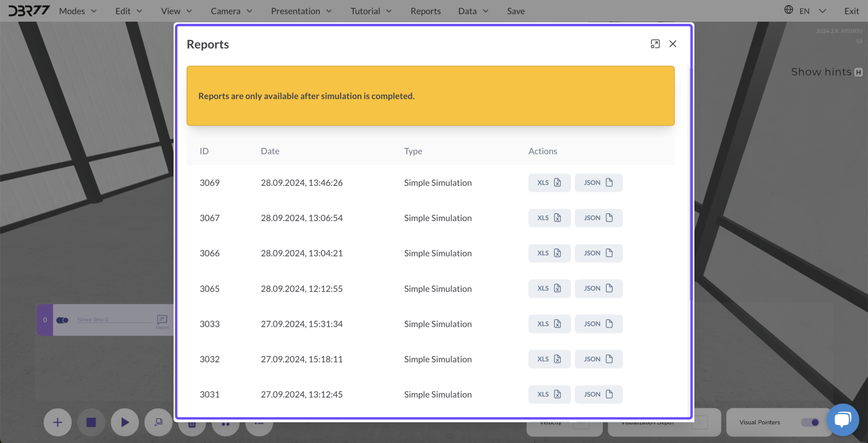868x443 pixels.
Task: Download JSON report for ID 3067
Action: click(x=598, y=218)
